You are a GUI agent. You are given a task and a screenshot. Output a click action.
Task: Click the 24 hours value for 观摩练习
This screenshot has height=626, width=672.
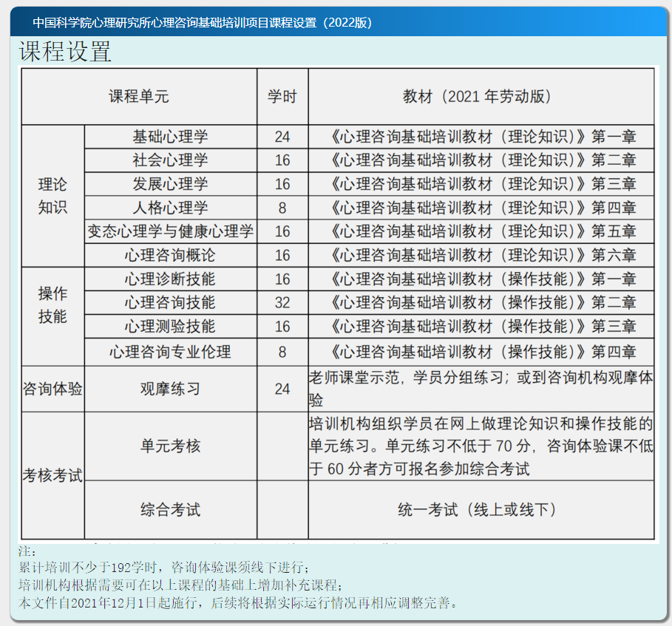click(282, 389)
